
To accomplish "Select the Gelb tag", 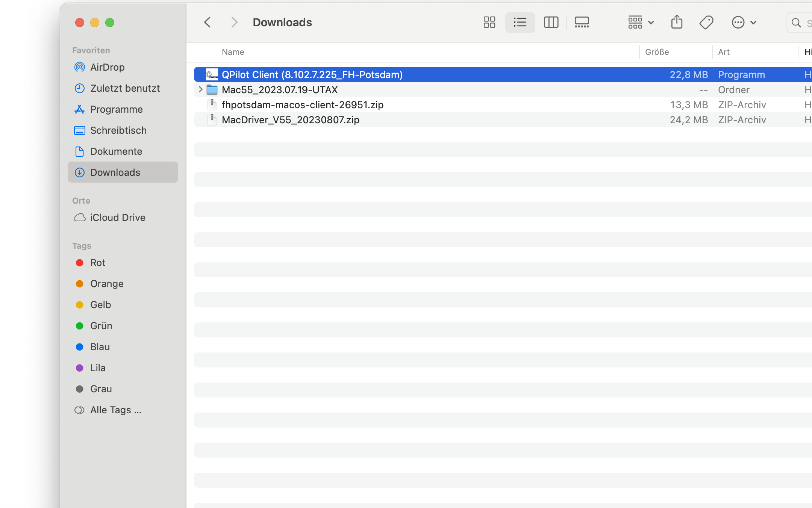I will 123,304.
